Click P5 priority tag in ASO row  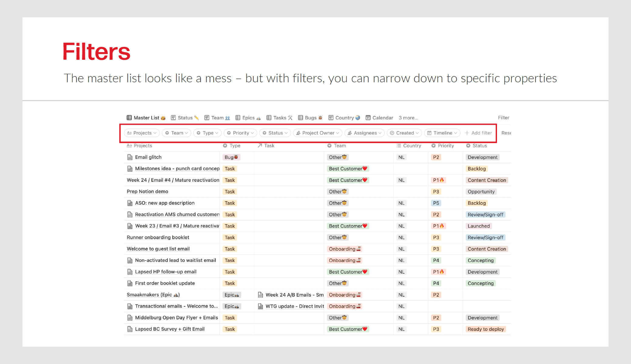(436, 203)
